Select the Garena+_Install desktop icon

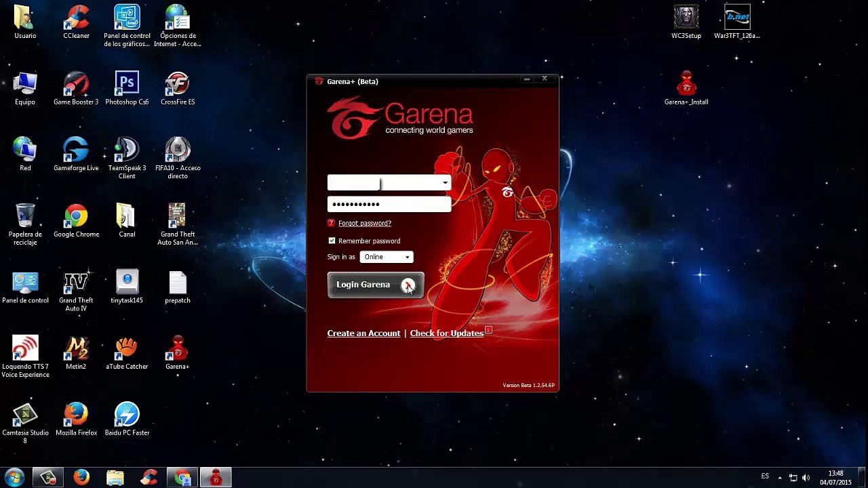686,88
